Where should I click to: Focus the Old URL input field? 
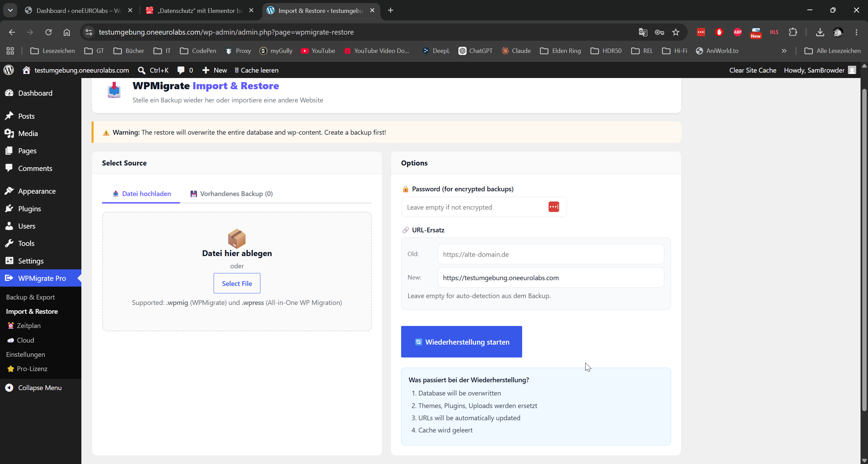(551, 254)
